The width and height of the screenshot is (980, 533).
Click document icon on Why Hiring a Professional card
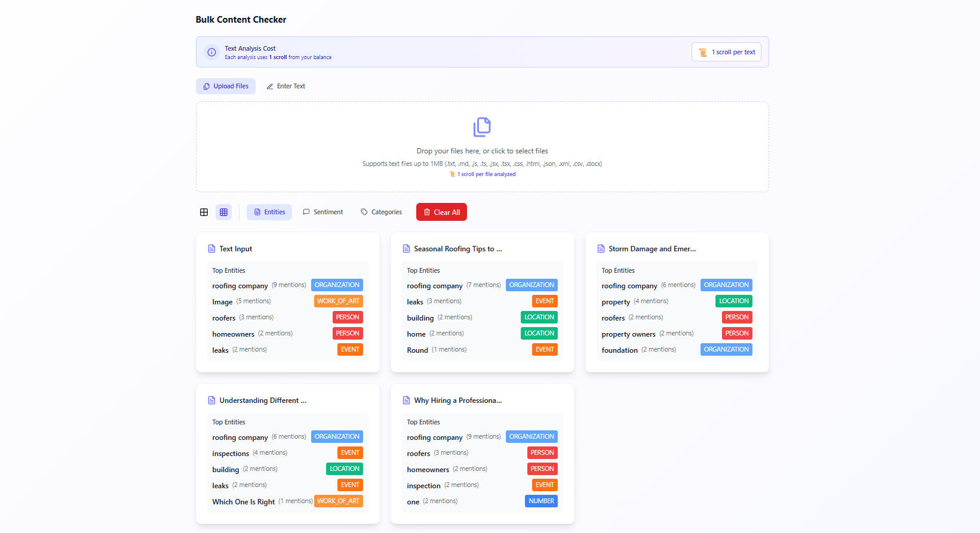click(x=406, y=400)
